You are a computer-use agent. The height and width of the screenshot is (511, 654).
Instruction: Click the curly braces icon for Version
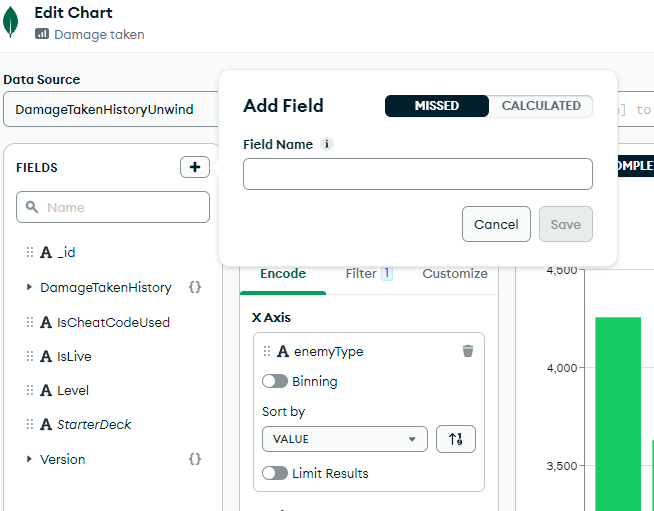tap(195, 459)
